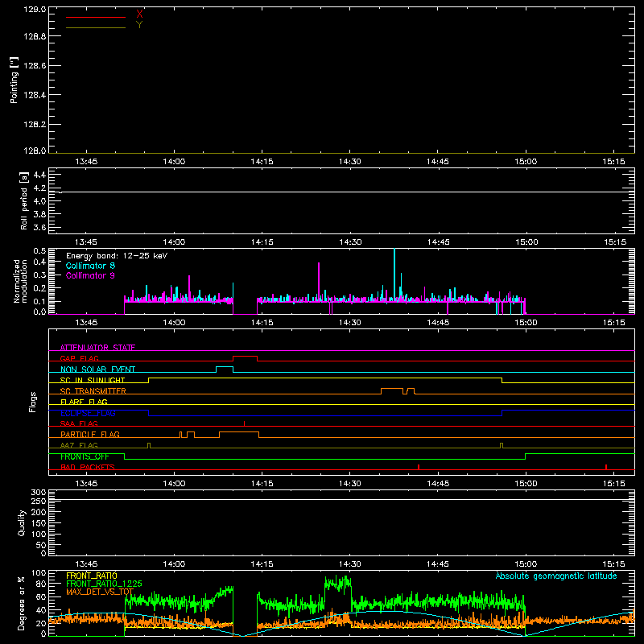
Task: Click the BAD_PACKETS spike near 14:42
Action: 419,467
